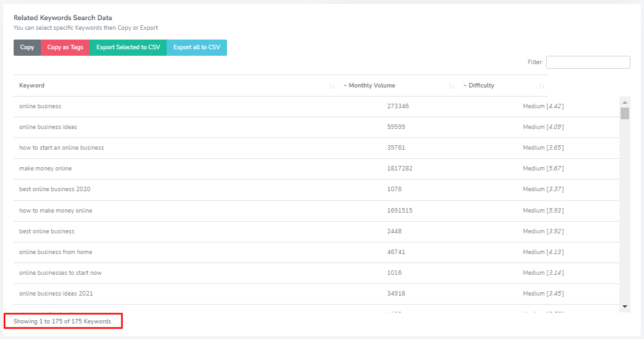Click Copy as Tags button
This screenshot has width=644, height=339.
[65, 47]
